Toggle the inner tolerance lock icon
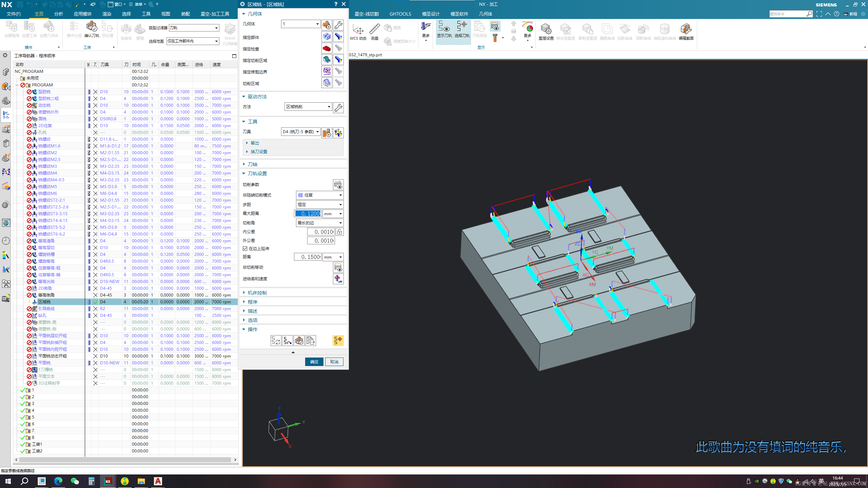This screenshot has height=488, width=868. click(340, 232)
